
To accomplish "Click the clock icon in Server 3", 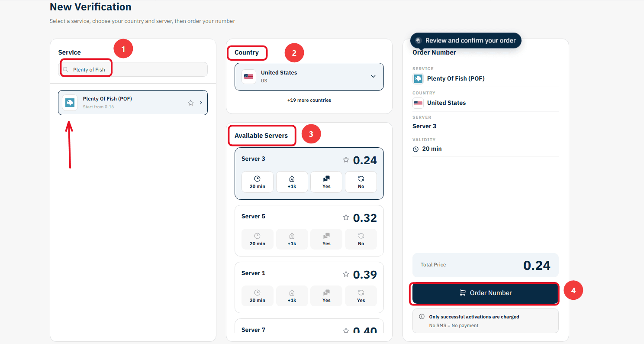I will point(257,178).
